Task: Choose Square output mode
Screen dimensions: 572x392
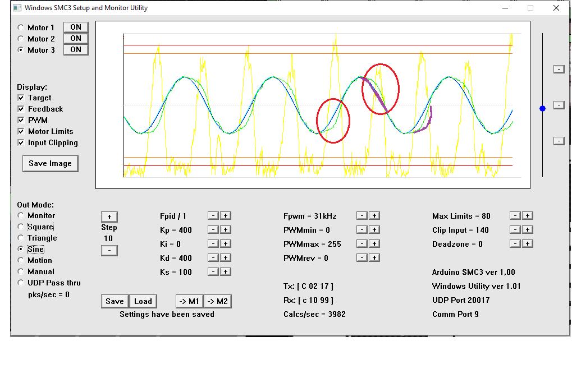Action: pos(21,227)
